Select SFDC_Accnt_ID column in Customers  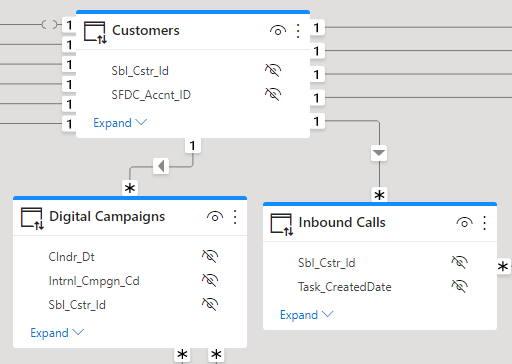click(151, 95)
